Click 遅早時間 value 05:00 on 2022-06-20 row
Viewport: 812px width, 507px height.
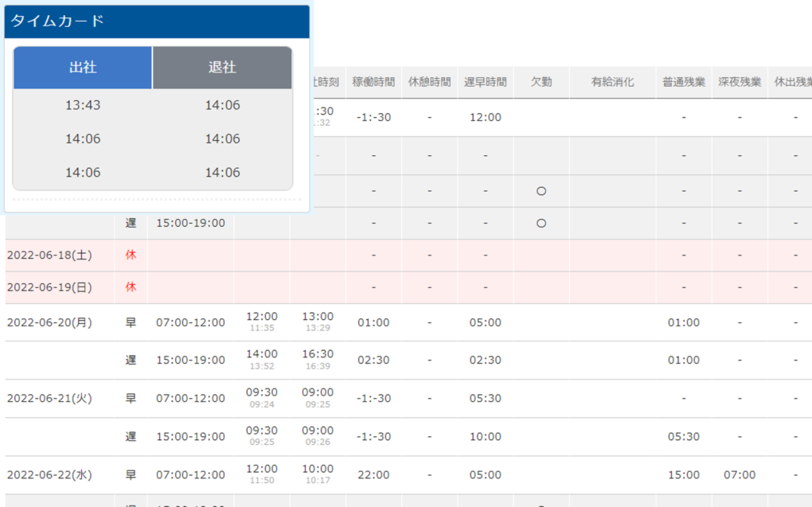click(486, 322)
